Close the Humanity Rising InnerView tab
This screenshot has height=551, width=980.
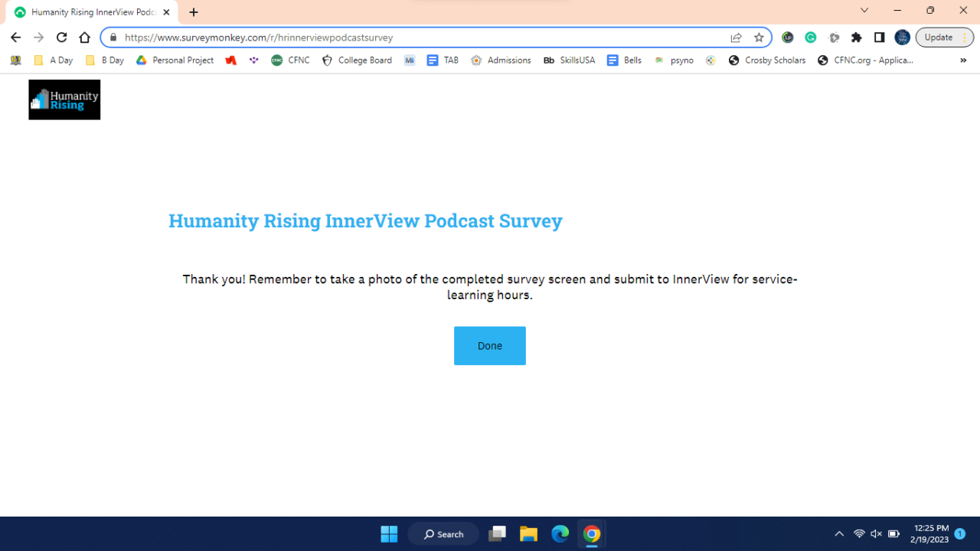(166, 12)
